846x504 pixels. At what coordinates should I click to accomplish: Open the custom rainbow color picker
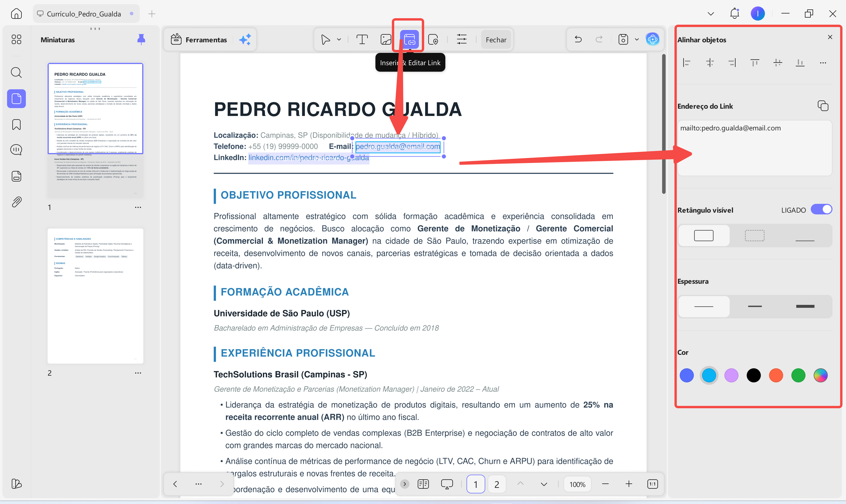click(820, 375)
